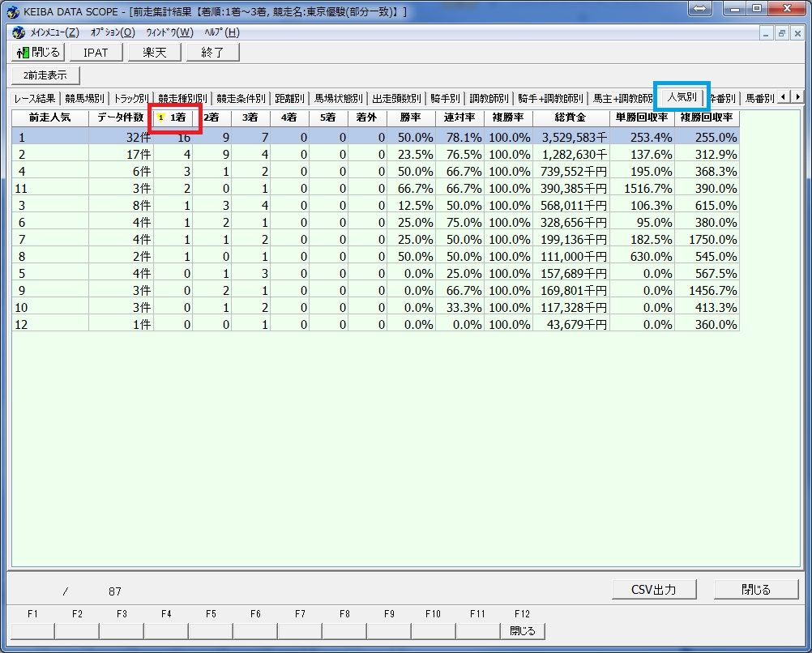Open the ウィンドウ(W) menu
812x653 pixels.
click(x=169, y=32)
